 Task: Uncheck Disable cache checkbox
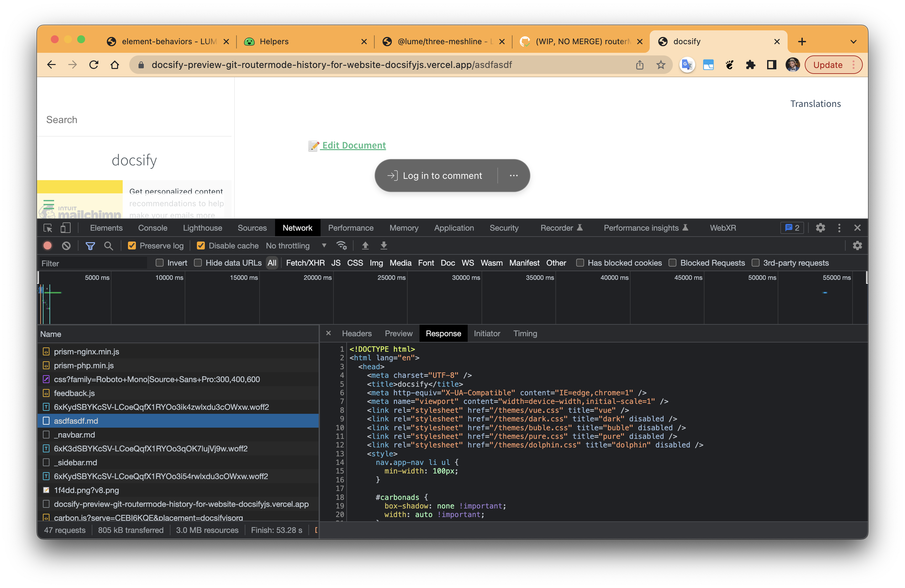(x=201, y=246)
